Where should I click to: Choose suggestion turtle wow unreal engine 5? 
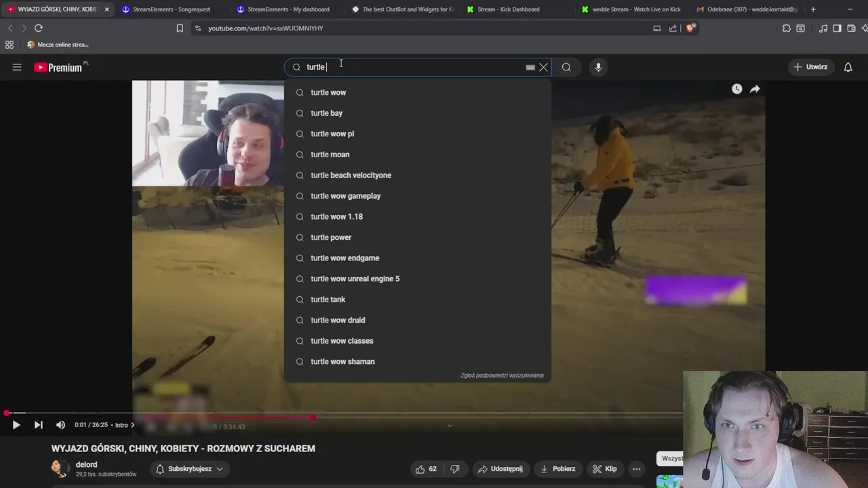417,279
